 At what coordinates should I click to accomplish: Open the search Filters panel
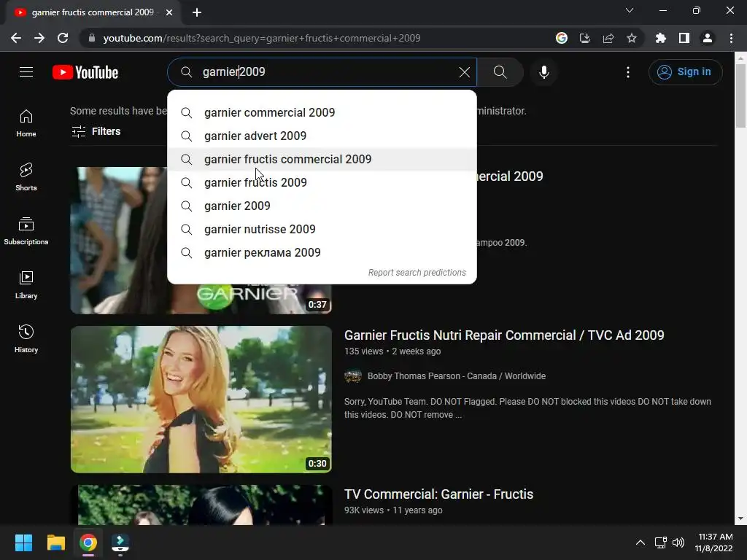96,131
